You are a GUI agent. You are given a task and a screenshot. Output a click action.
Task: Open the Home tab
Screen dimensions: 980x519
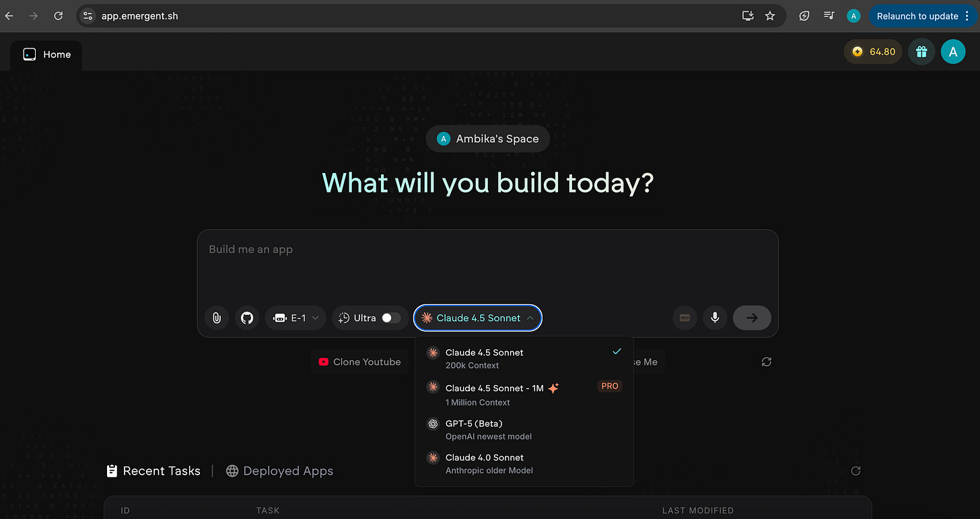(x=46, y=55)
